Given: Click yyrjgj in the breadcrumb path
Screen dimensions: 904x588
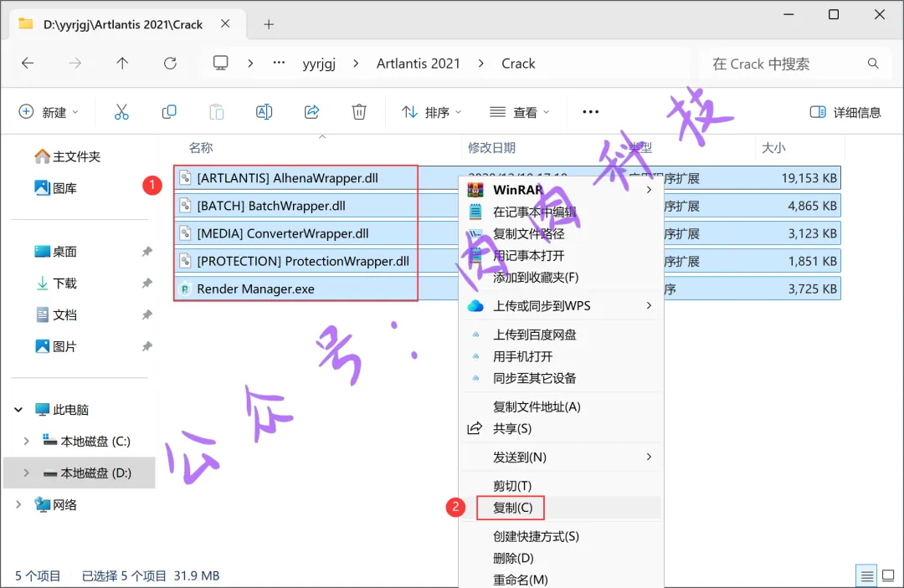Looking at the screenshot, I should coord(319,64).
